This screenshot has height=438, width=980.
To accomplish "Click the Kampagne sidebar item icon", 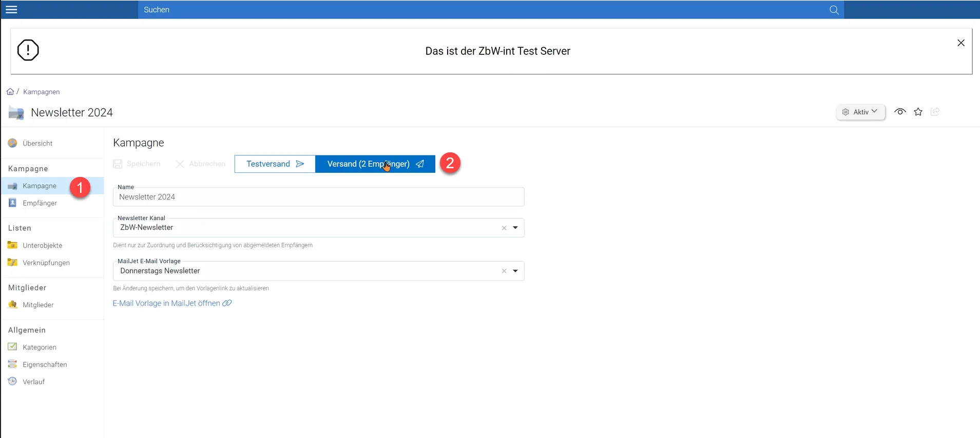I will (x=12, y=186).
